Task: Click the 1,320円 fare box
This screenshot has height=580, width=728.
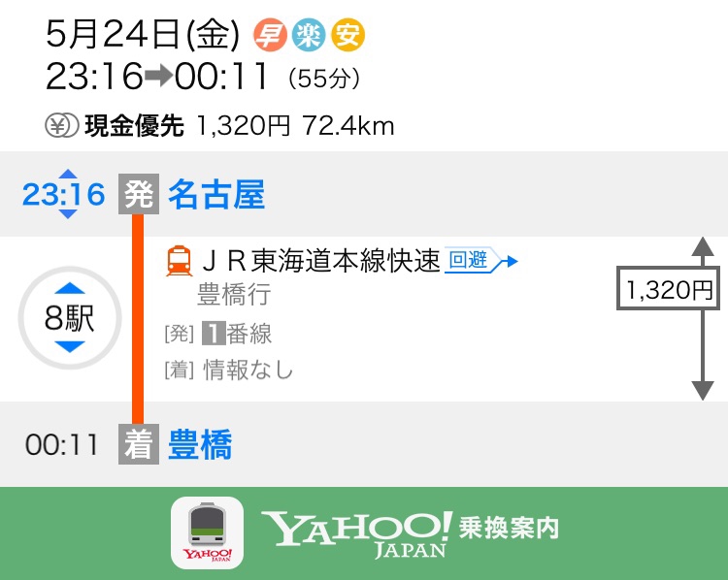Action: tap(668, 288)
